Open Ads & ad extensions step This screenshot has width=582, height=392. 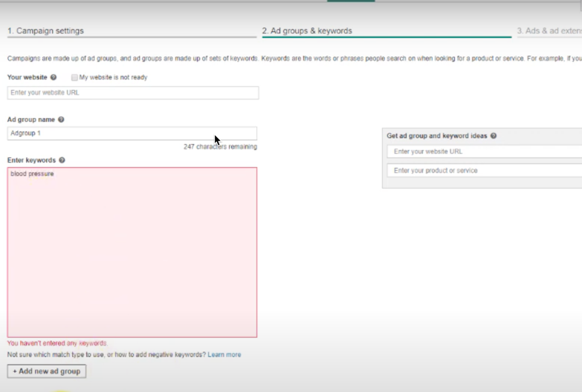tap(549, 30)
